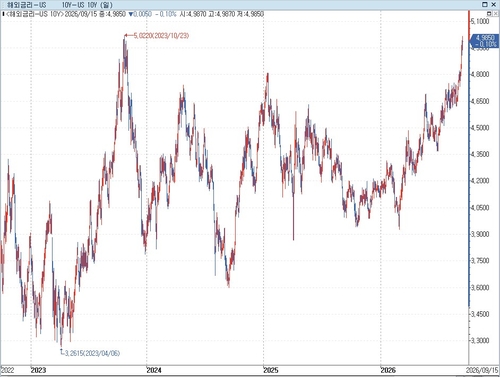Click the 2026/09/15 end date label
The width and height of the screenshot is (500, 377).
point(482,370)
